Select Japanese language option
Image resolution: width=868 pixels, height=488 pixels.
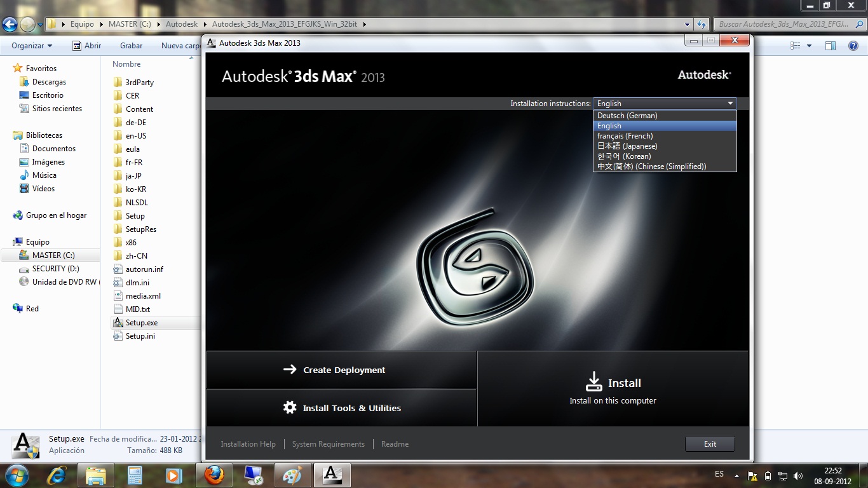[665, 146]
